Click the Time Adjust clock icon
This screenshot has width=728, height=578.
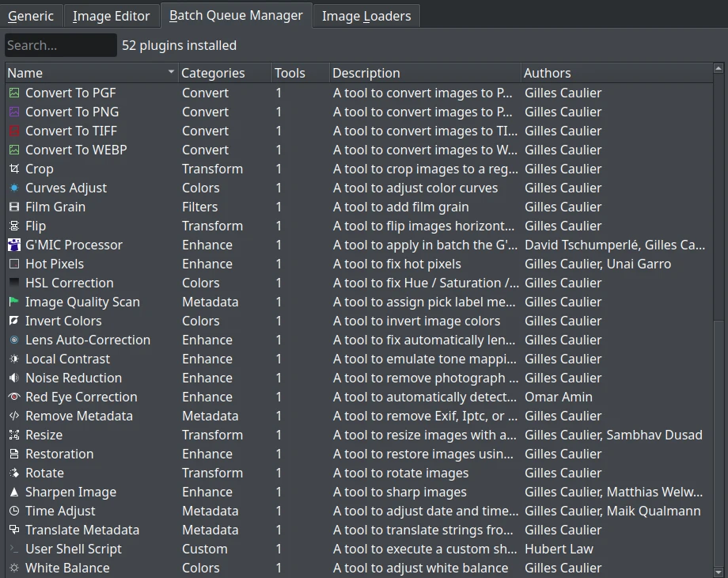[x=14, y=511]
